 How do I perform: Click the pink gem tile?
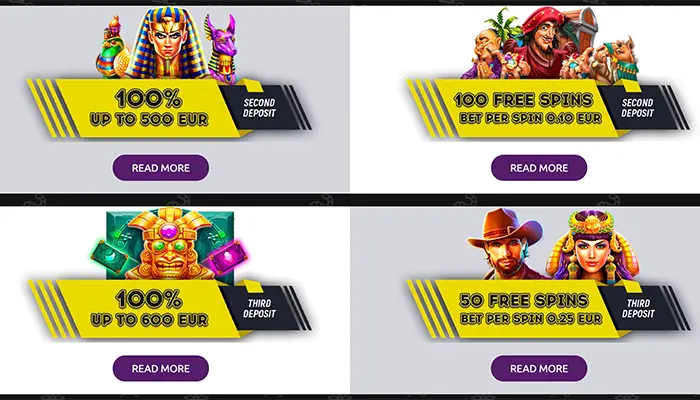(x=229, y=258)
